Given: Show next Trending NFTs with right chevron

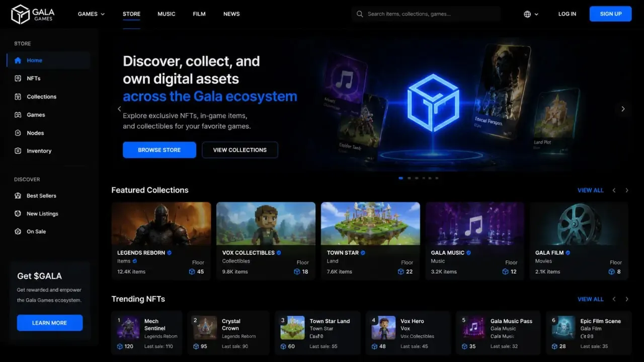Looking at the screenshot, I should coord(627,299).
